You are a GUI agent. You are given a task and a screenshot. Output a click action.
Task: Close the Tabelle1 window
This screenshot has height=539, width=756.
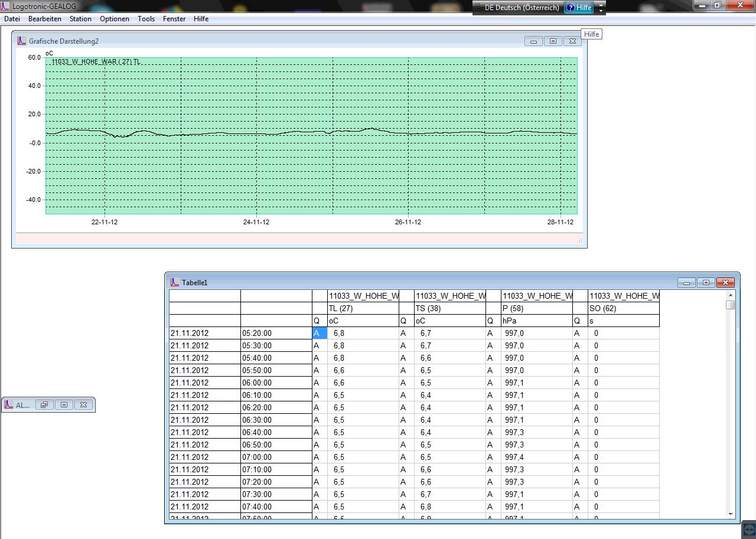click(x=726, y=283)
